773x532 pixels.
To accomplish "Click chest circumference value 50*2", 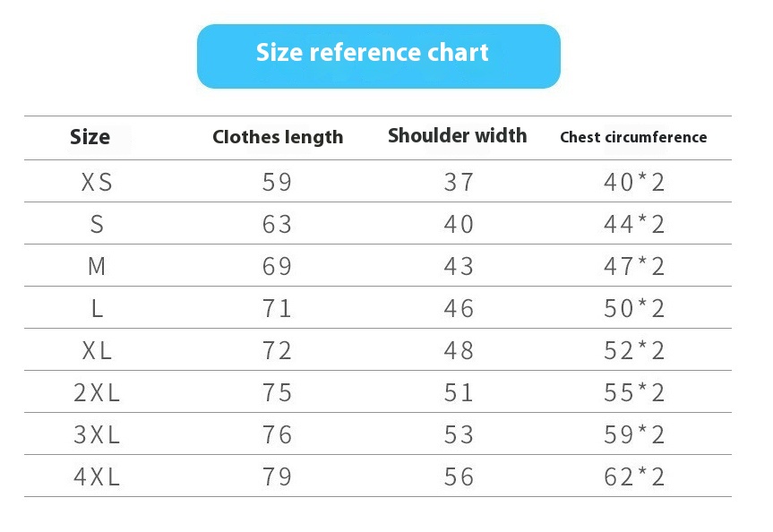I will pyautogui.click(x=634, y=309).
